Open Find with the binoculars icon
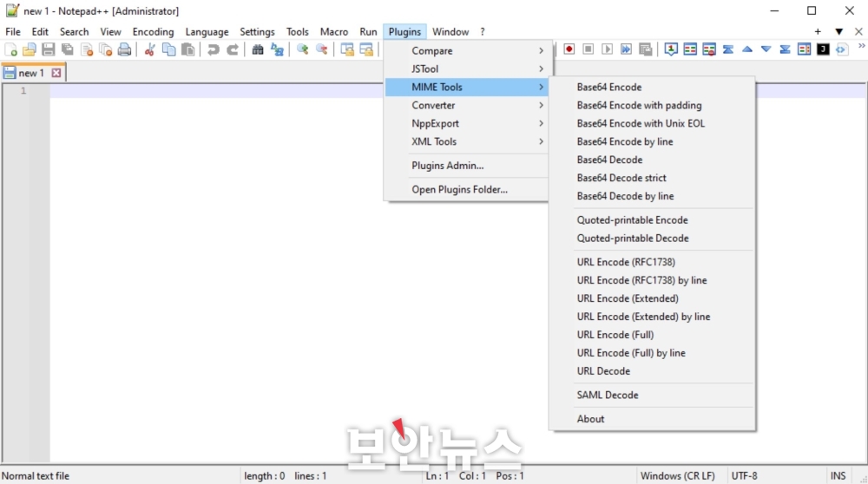868x484 pixels. pos(258,49)
